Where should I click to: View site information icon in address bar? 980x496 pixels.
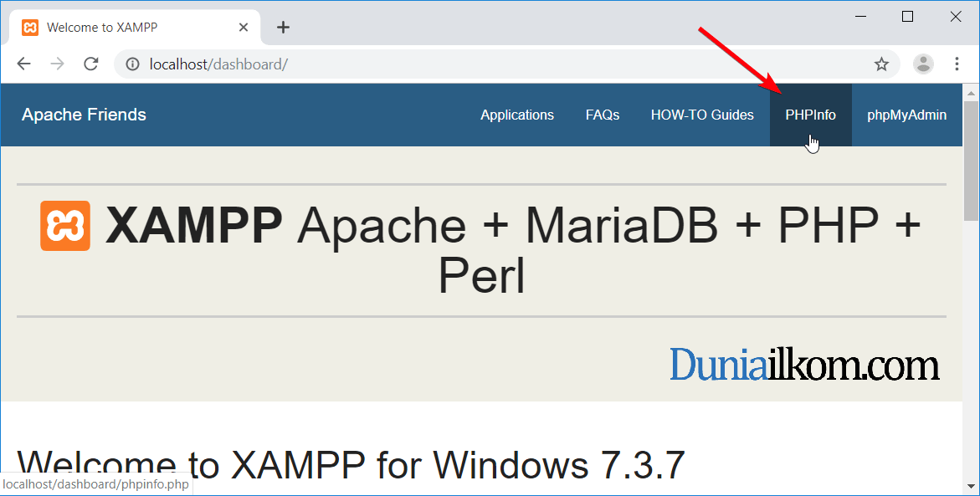click(x=132, y=64)
